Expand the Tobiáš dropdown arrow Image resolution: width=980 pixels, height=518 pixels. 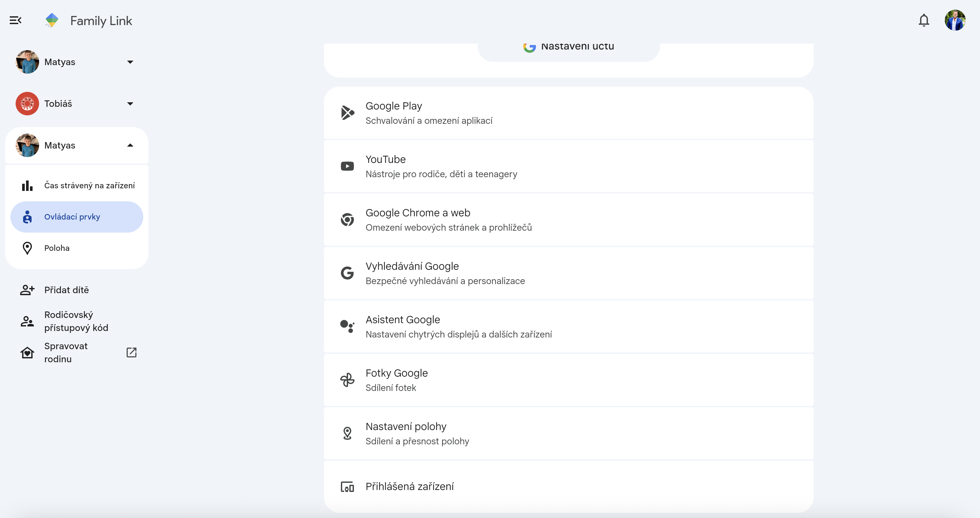130,104
